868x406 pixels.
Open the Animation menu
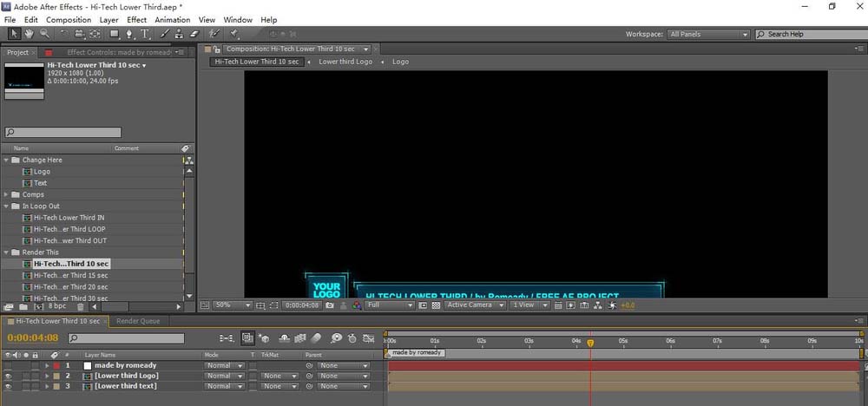pos(172,19)
